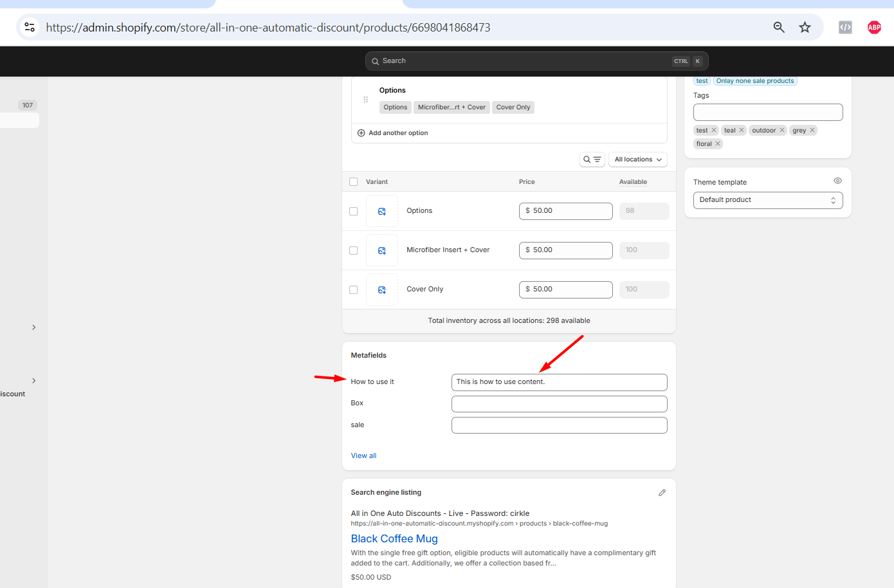This screenshot has height=588, width=894.
Task: Click the Variant column header
Action: coord(377,182)
